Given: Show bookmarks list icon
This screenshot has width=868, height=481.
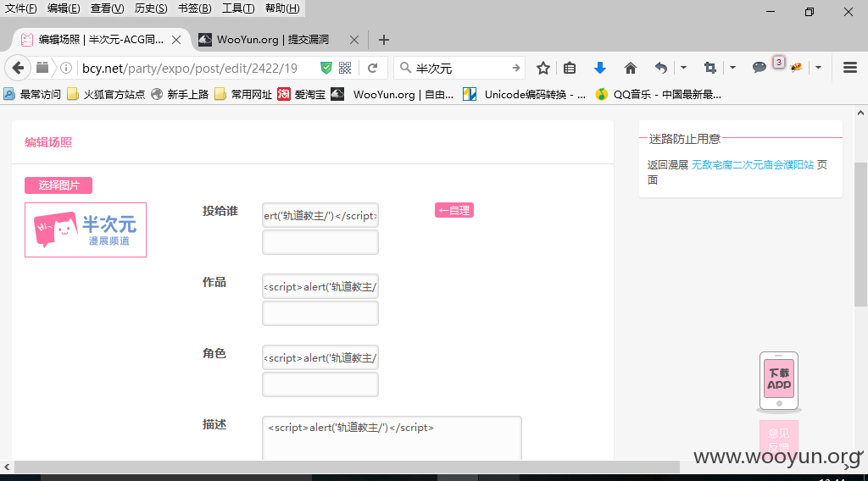Looking at the screenshot, I should pos(570,68).
